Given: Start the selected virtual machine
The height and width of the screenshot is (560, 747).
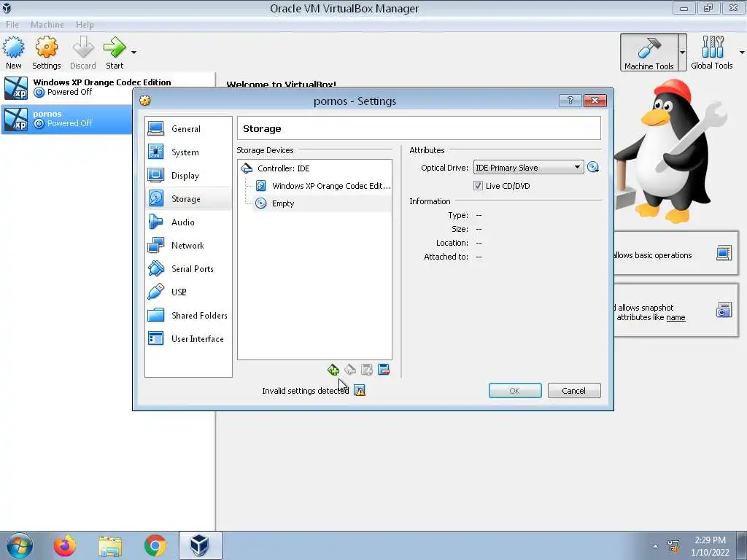Looking at the screenshot, I should [115, 52].
